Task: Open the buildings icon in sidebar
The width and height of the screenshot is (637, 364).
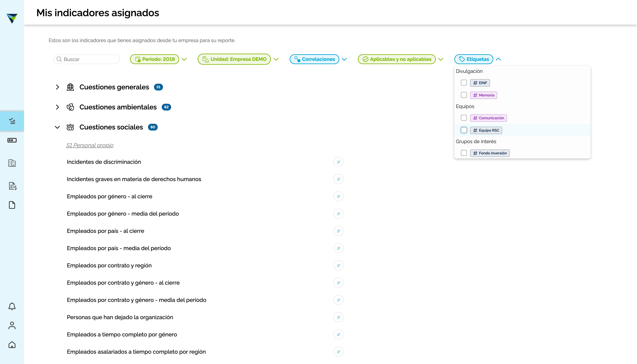Action: pos(12,163)
